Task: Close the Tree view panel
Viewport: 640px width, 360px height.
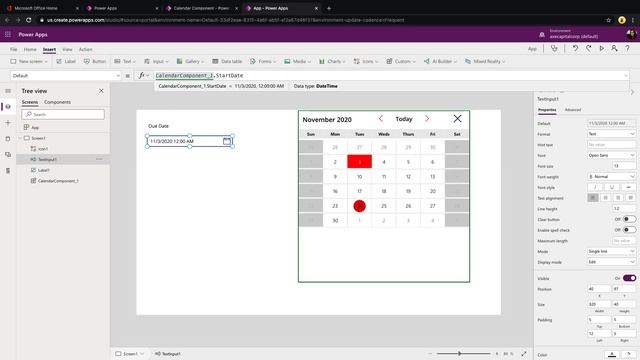Action: 101,91
